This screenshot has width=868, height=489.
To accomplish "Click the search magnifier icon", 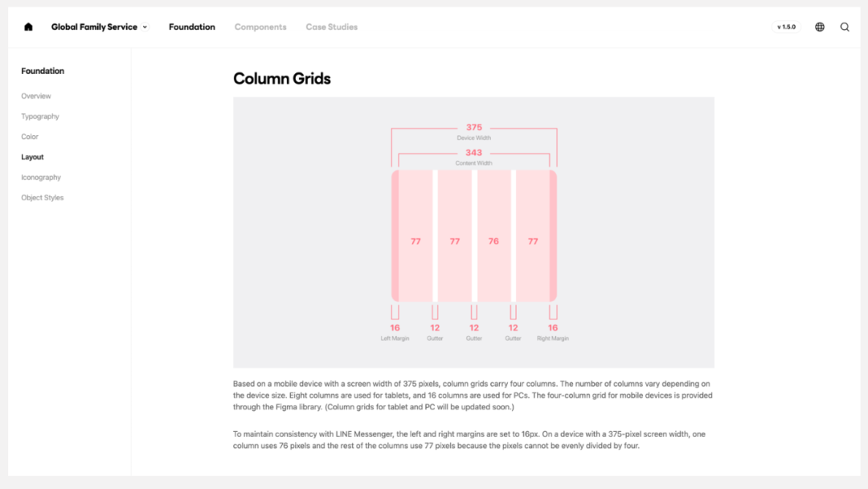I will coord(845,27).
